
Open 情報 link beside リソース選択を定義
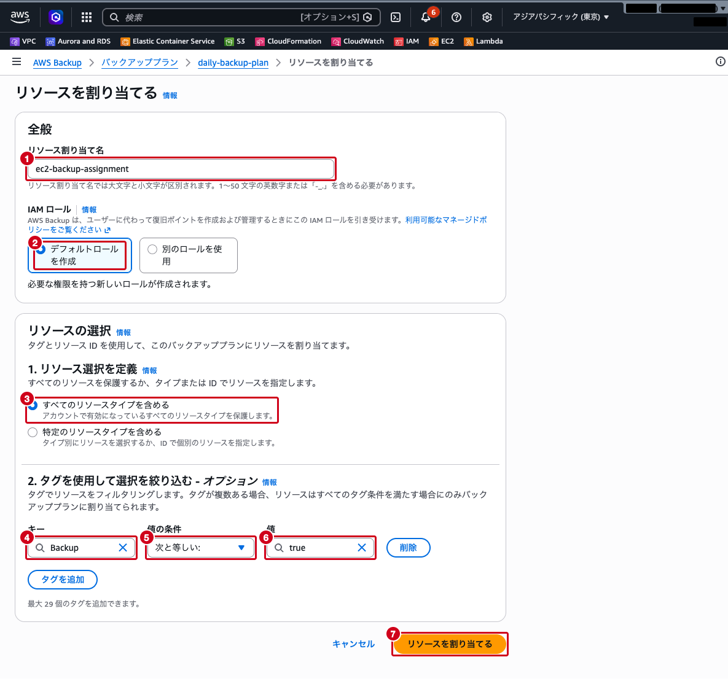pos(149,371)
